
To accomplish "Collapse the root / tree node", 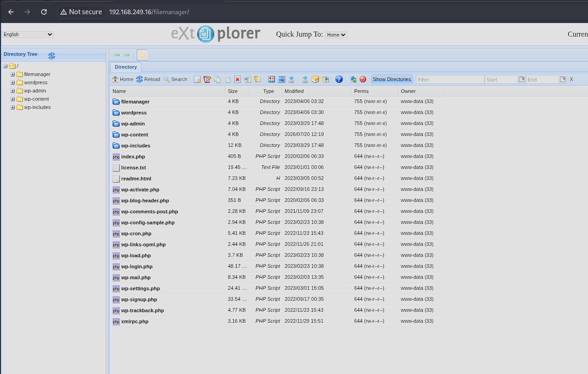I will (x=5, y=66).
